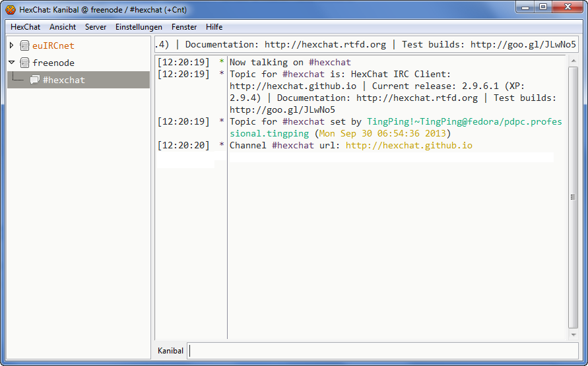The width and height of the screenshot is (588, 366).
Task: Click 'Current release: 2.9.6.1' text
Action: click(x=435, y=86)
